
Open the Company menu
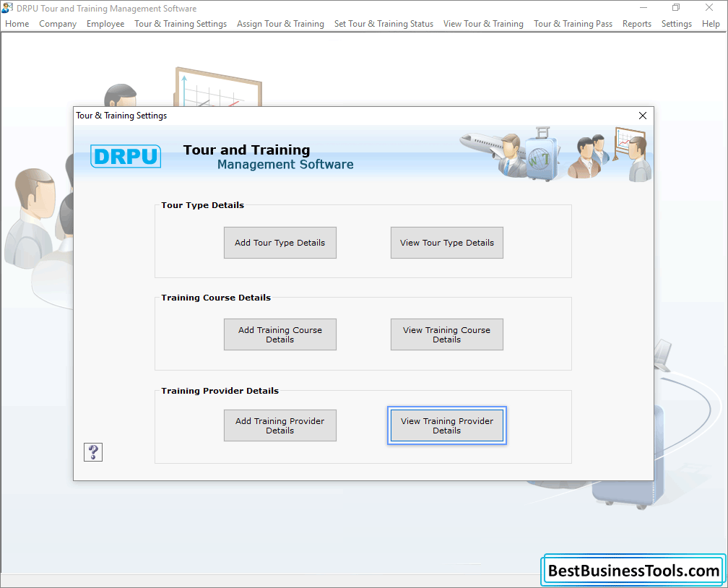58,24
